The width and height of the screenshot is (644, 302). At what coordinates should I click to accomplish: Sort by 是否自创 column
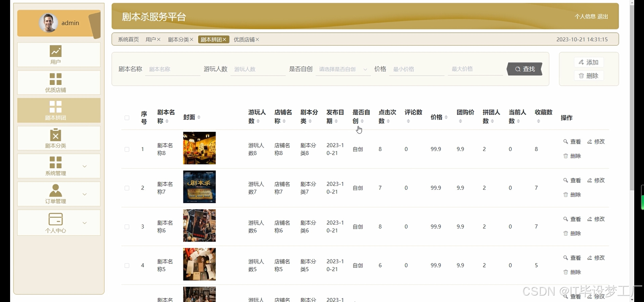pos(362,121)
